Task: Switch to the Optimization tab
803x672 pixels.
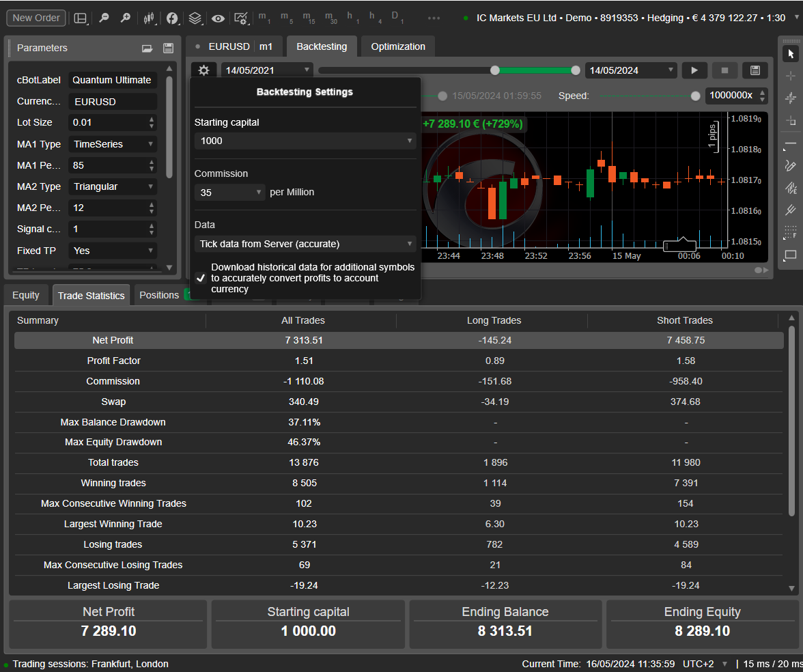Action: click(398, 46)
